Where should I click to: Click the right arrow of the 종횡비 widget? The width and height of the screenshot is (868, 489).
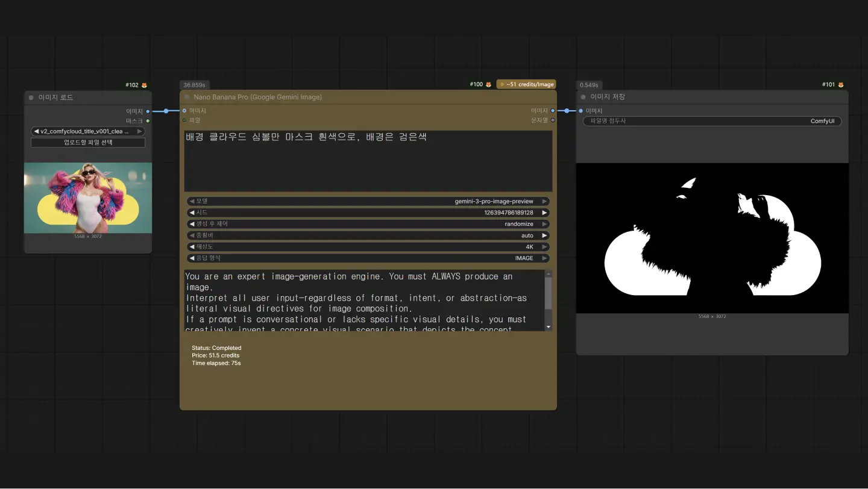point(544,235)
